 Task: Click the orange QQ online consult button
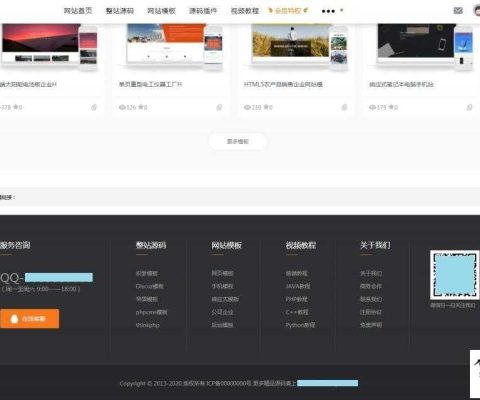(29, 319)
